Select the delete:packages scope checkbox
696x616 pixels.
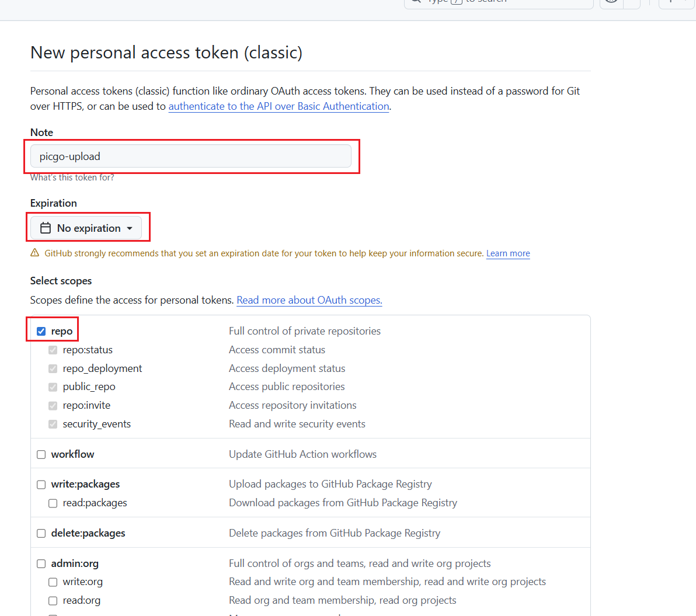tap(41, 534)
